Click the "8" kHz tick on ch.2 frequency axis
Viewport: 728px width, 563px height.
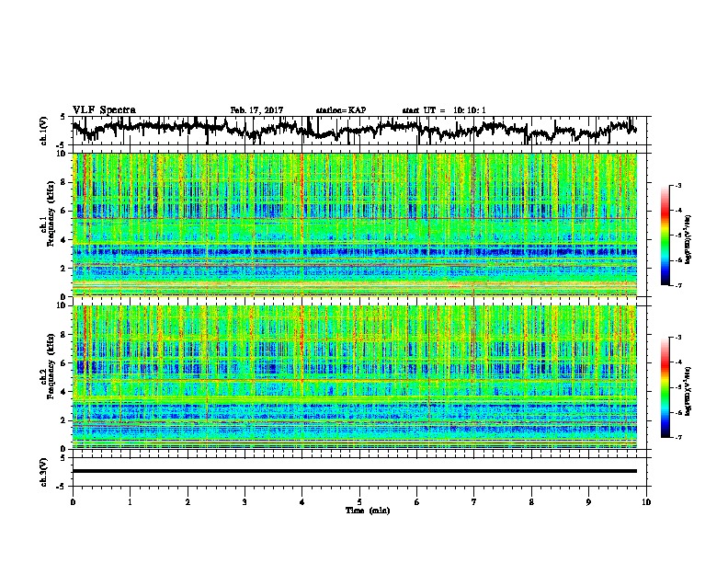coord(63,335)
